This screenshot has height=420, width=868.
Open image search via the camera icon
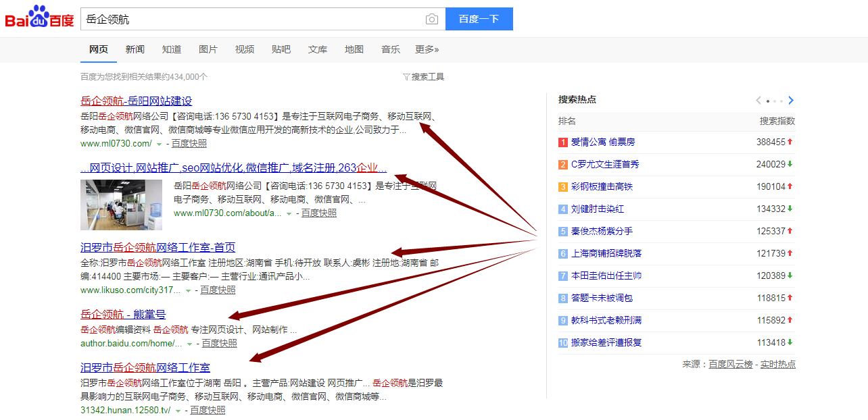point(431,19)
